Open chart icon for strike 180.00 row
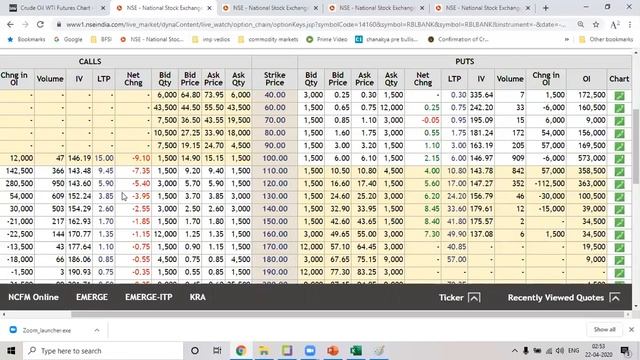 click(x=619, y=260)
